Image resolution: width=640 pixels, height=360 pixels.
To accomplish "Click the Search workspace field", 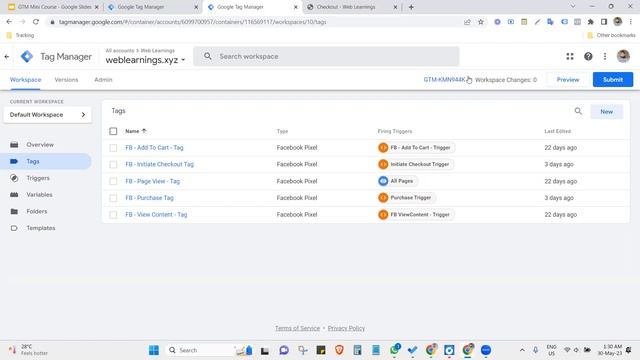I will pos(326,56).
